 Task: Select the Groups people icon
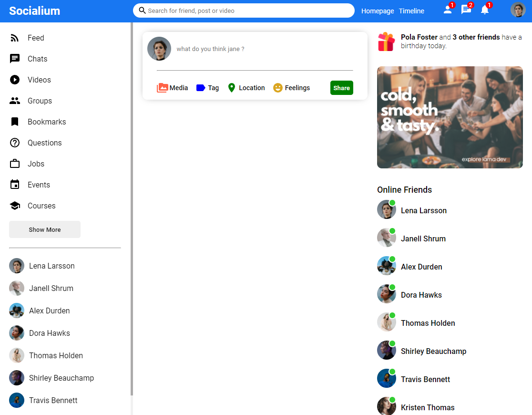(x=15, y=101)
